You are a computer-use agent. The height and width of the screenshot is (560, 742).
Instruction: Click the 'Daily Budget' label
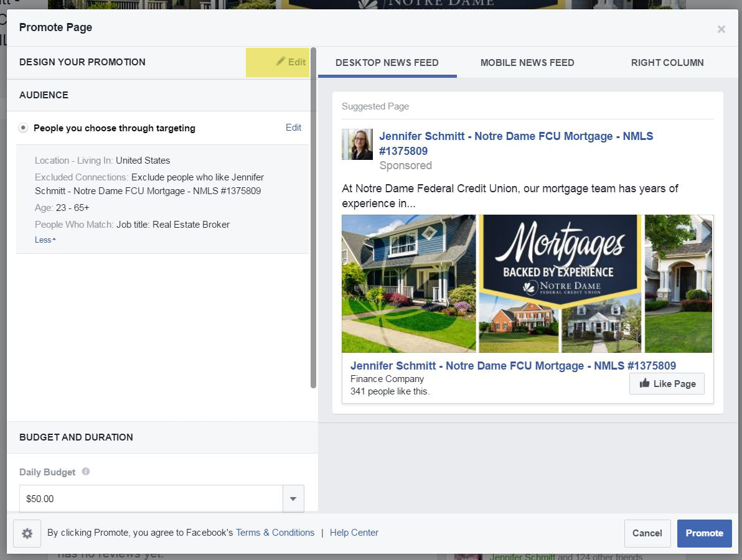coord(47,472)
